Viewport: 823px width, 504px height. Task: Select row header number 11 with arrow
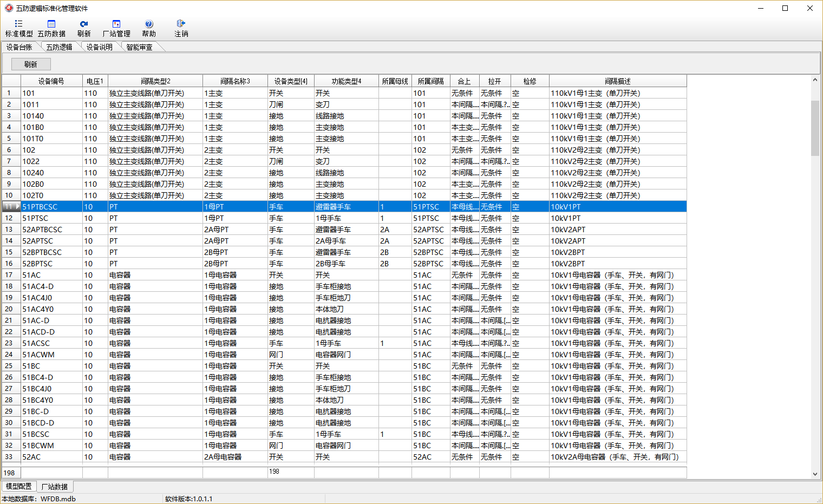(11, 207)
